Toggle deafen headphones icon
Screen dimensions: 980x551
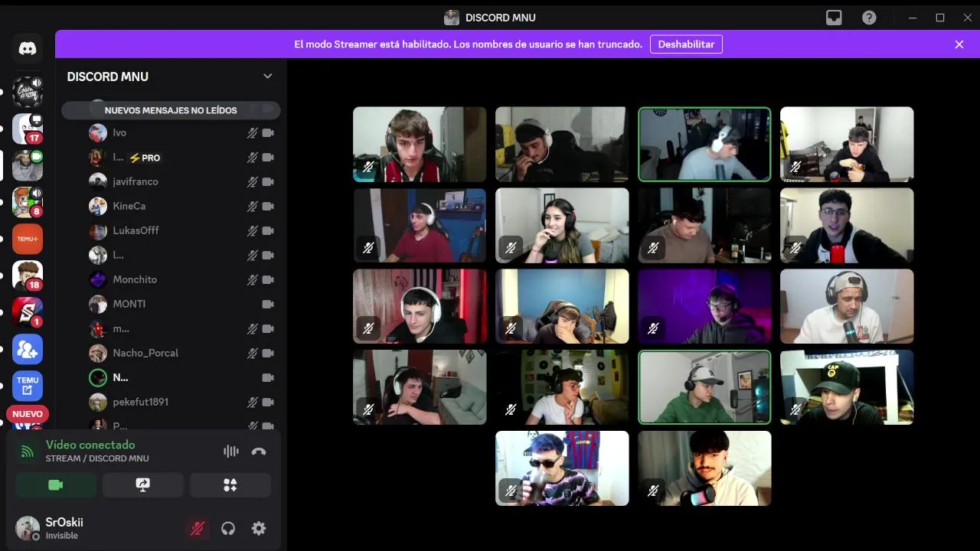click(x=228, y=528)
